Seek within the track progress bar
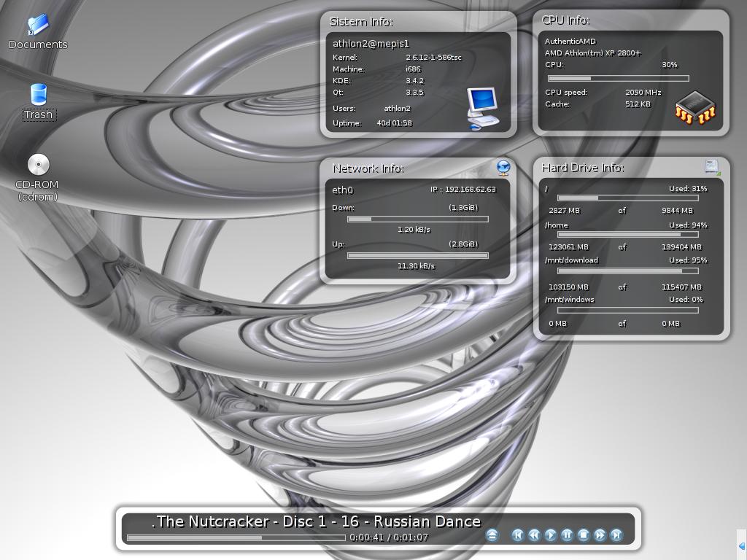The height and width of the screenshot is (560, 747). coord(236,537)
